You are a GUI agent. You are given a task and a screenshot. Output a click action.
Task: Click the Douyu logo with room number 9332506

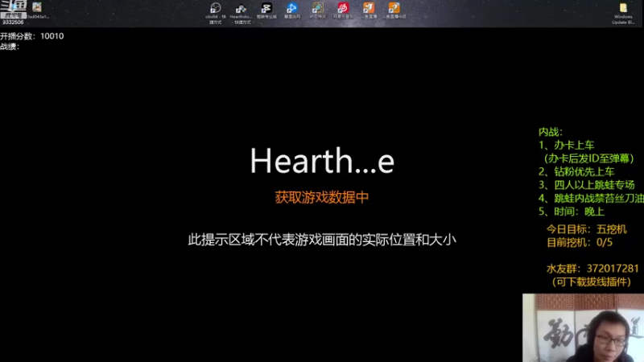click(x=13, y=12)
